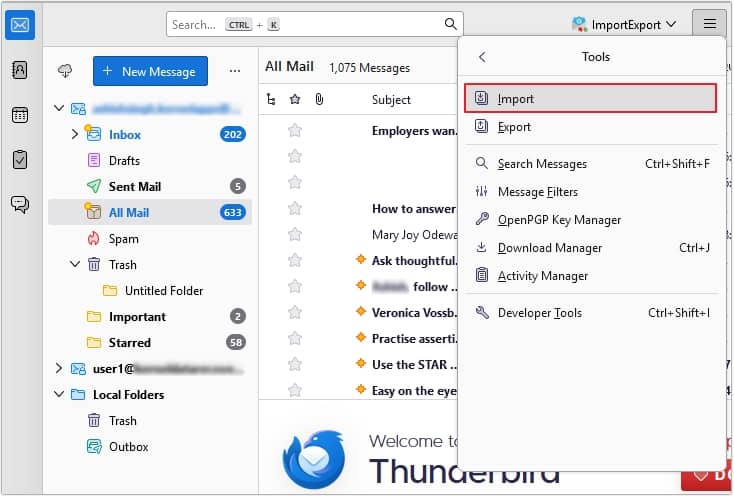Open folder pane options (three dots)
Image resolution: width=734 pixels, height=497 pixels.
(235, 71)
